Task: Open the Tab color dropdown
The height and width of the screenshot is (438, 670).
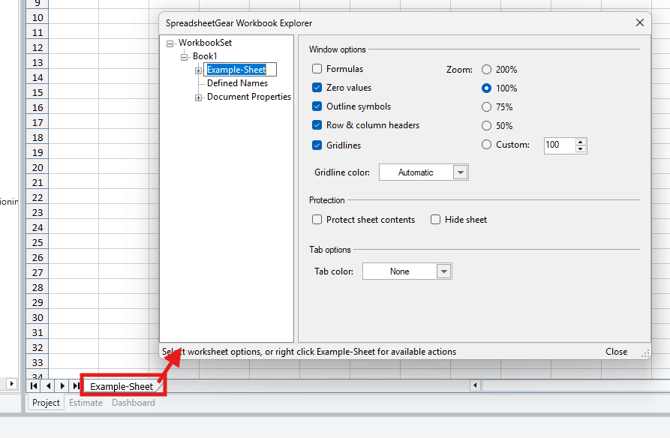Action: pos(444,271)
